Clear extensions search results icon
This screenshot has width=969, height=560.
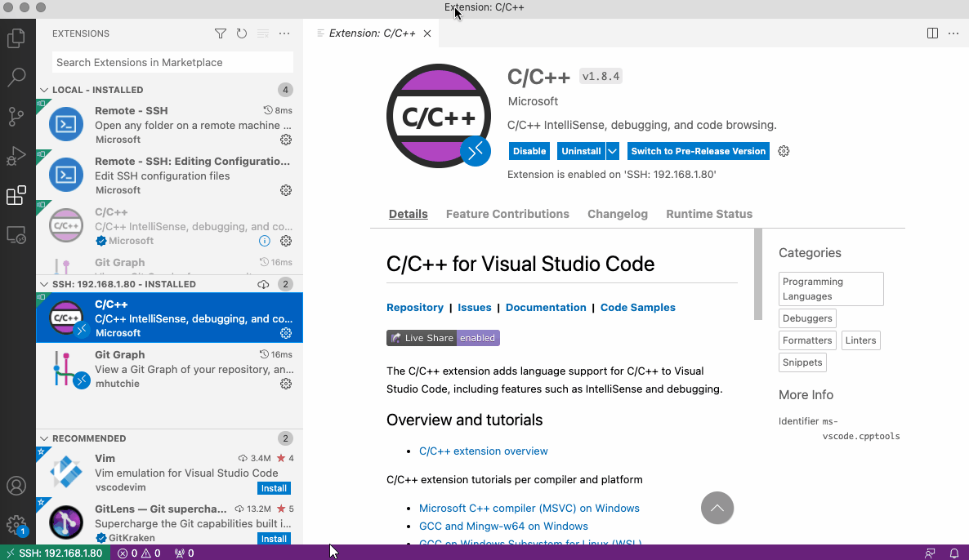(262, 33)
